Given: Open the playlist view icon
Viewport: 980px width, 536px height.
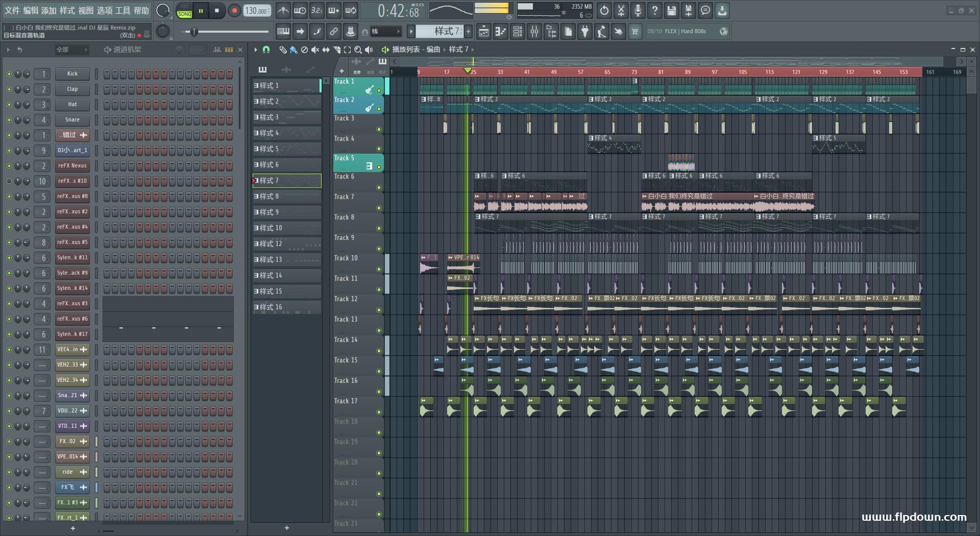Looking at the screenshot, I should (484, 32).
